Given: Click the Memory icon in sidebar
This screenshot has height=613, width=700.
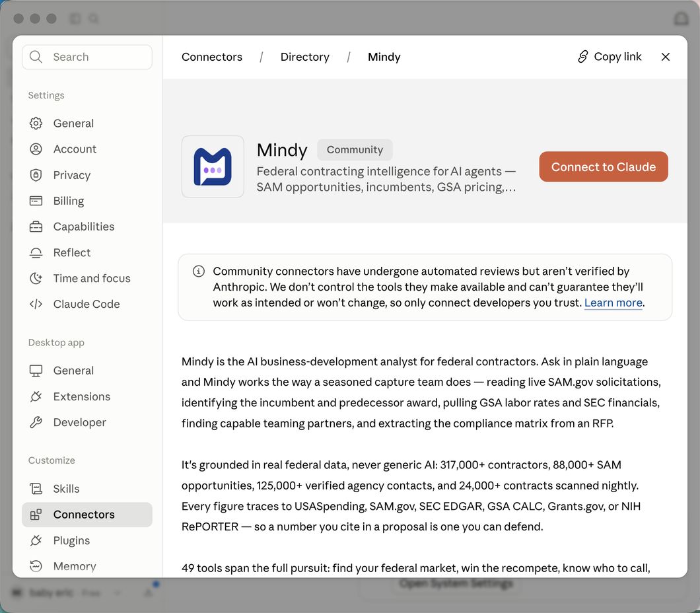Looking at the screenshot, I should click(36, 566).
